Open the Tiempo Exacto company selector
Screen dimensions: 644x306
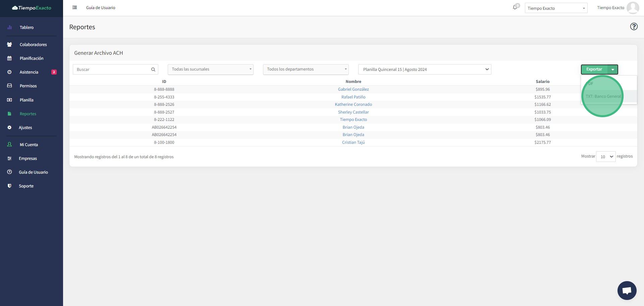click(556, 8)
